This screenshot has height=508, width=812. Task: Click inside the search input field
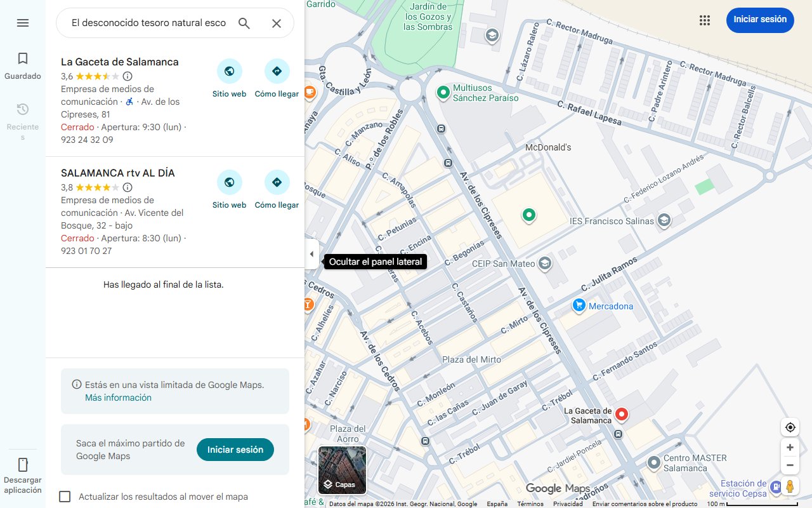tap(146, 23)
